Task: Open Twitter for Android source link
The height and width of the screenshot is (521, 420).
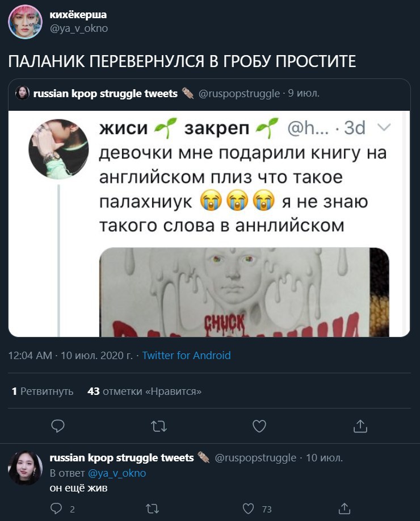Action: (186, 356)
